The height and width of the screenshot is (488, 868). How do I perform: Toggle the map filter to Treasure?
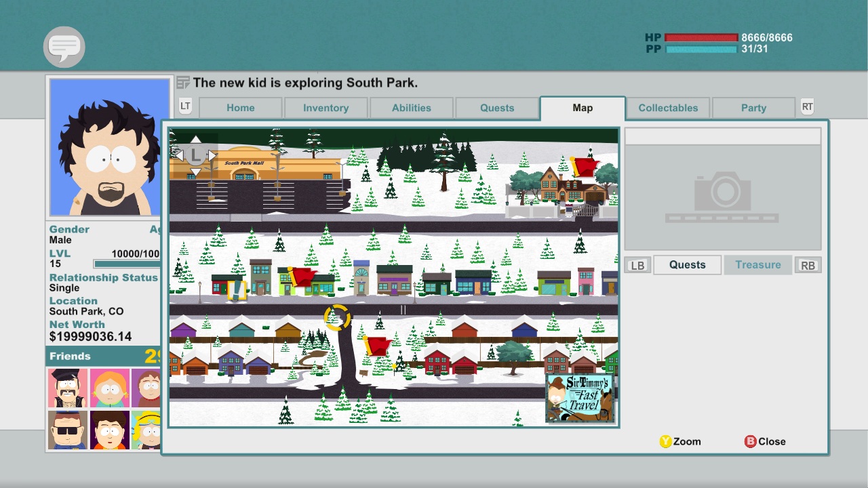(757, 265)
